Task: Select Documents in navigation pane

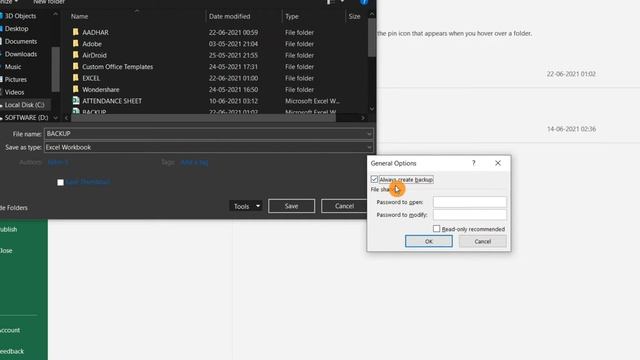Action: [x=21, y=41]
